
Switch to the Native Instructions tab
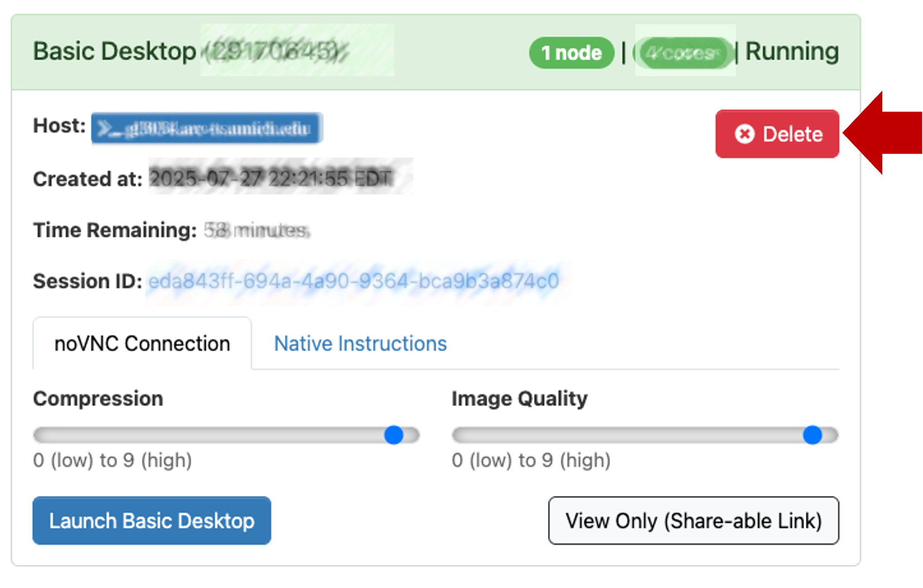click(360, 344)
